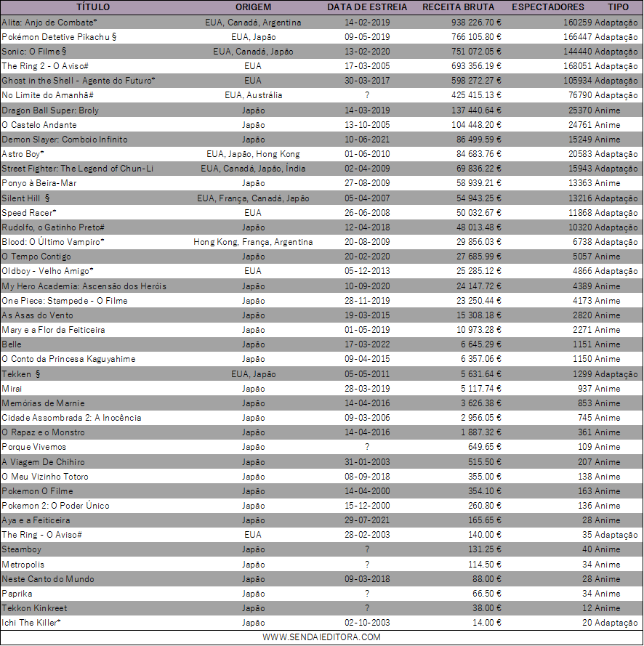This screenshot has width=644, height=646.
Task: Click the ORIGEM column header
Action: tap(253, 7)
